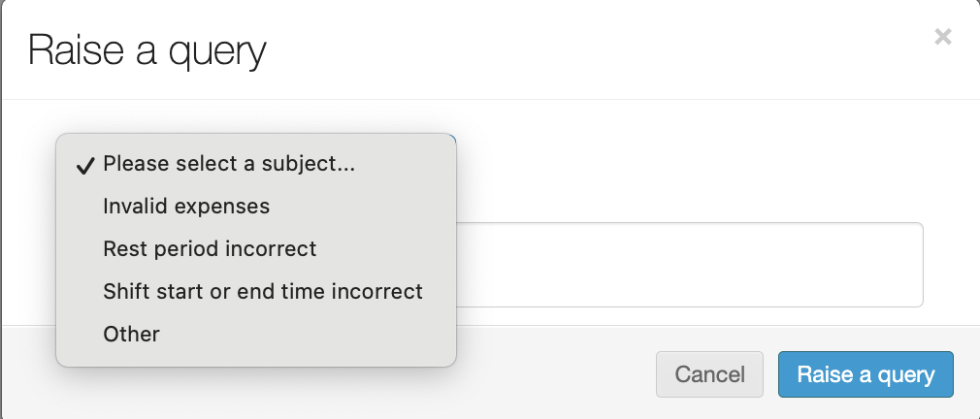This screenshot has width=980, height=419.
Task: Click the last entry in the subject list
Action: (131, 335)
